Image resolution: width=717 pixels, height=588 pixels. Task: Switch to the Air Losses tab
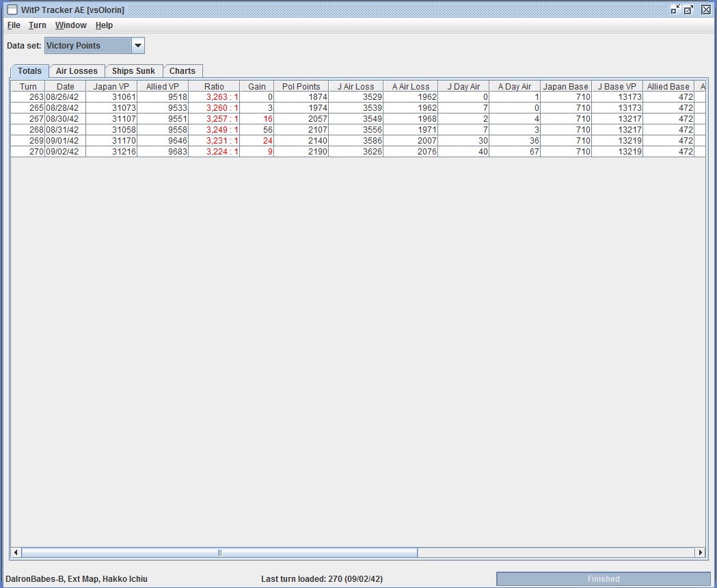click(77, 71)
